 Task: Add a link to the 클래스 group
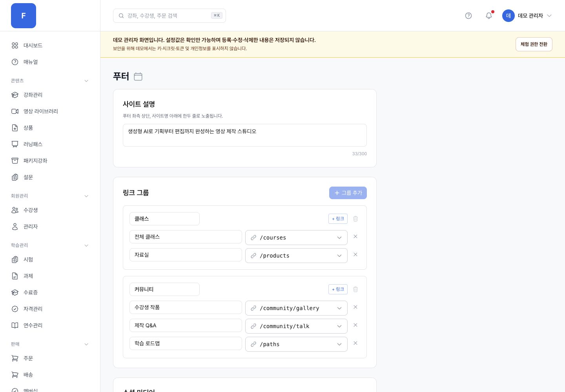pyautogui.click(x=338, y=219)
